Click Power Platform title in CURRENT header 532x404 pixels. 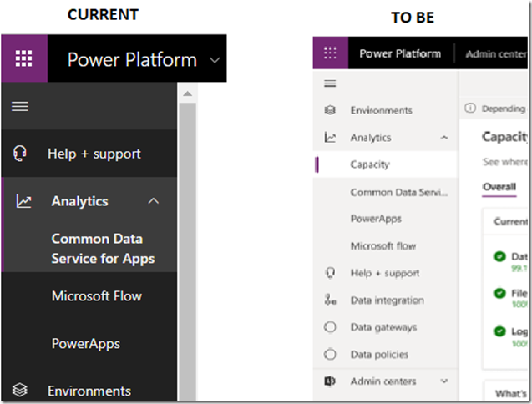click(132, 60)
